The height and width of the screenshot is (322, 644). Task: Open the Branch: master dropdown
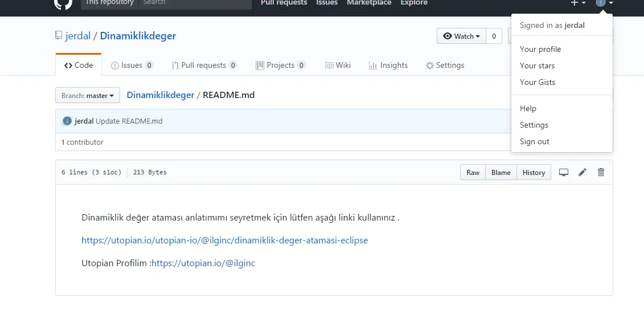point(88,95)
